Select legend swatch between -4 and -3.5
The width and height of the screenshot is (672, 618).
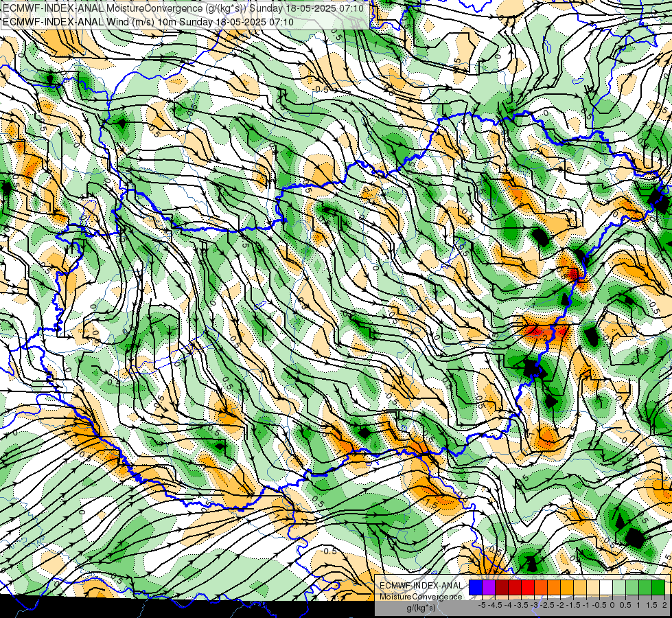[x=515, y=588]
